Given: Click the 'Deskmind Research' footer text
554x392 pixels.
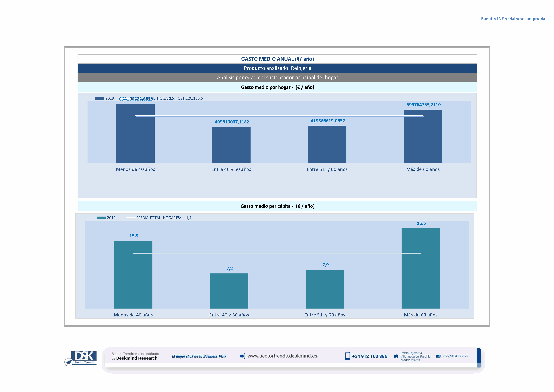Looking at the screenshot, I should point(137,358).
